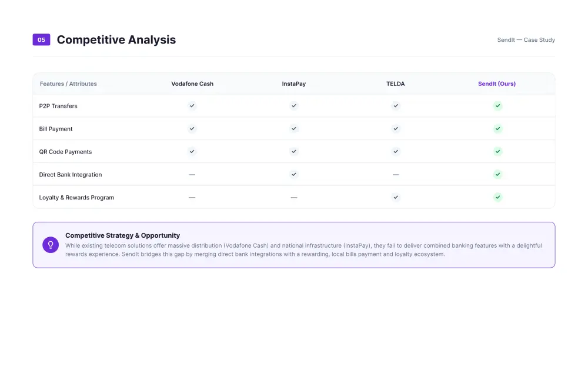Click the TELDA column header
The height and width of the screenshot is (386, 588).
point(396,84)
